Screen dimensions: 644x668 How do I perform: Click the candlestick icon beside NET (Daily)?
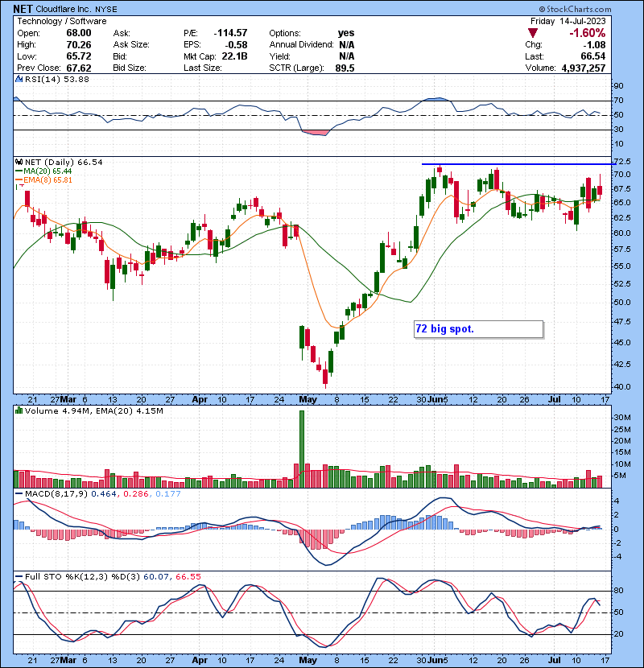(x=19, y=163)
